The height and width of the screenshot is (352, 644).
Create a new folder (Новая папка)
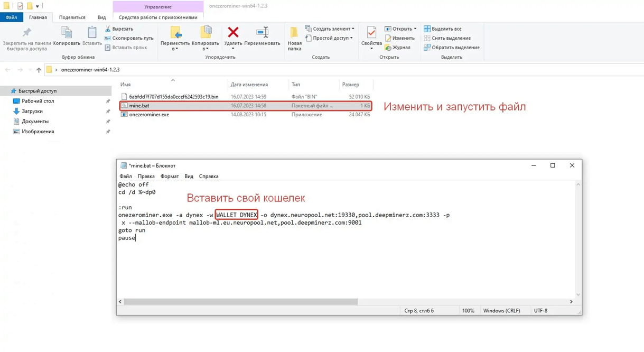coord(294,33)
